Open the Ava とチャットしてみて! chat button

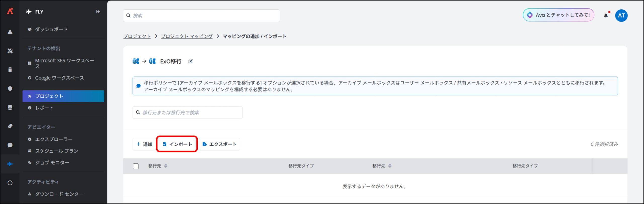tap(558, 15)
